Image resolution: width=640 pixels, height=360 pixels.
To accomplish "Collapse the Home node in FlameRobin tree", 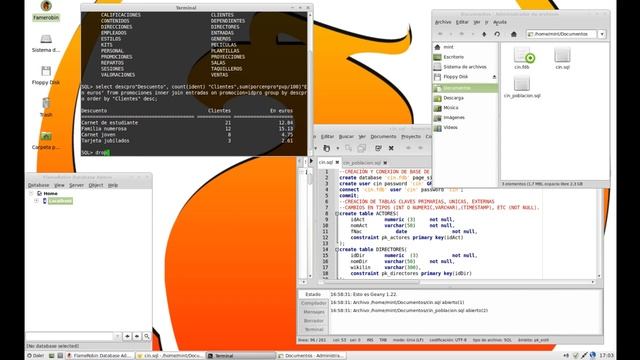I will coord(31,193).
